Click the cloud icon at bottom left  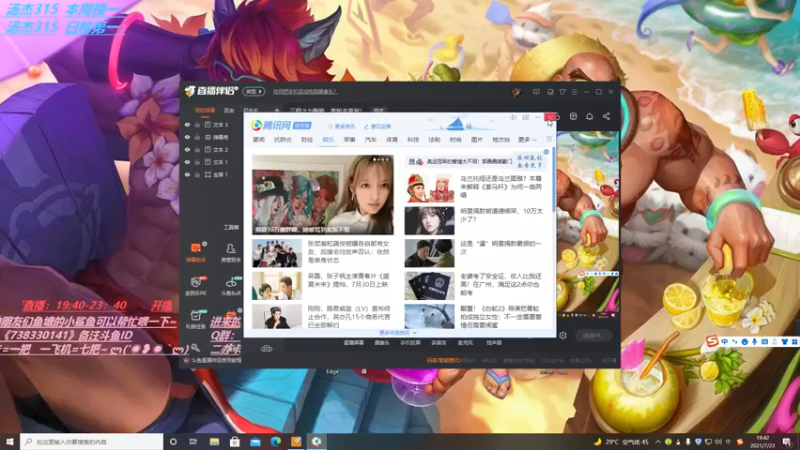(x=266, y=349)
